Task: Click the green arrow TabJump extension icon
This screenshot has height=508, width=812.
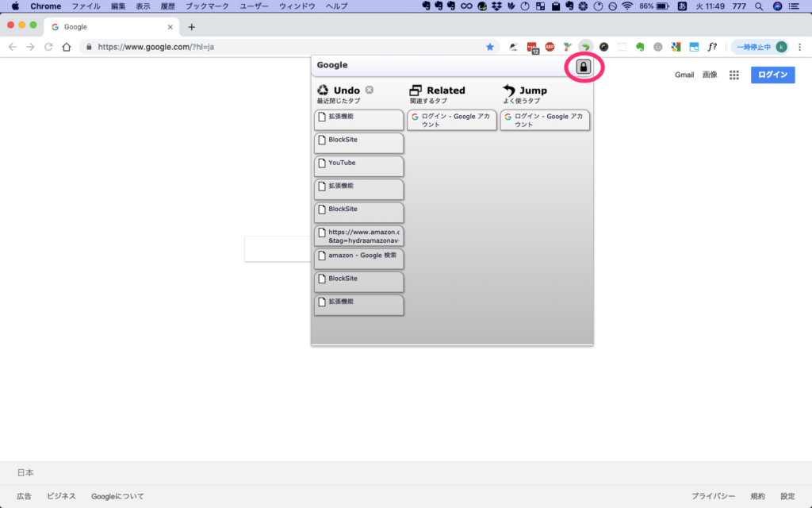Action: tap(585, 47)
